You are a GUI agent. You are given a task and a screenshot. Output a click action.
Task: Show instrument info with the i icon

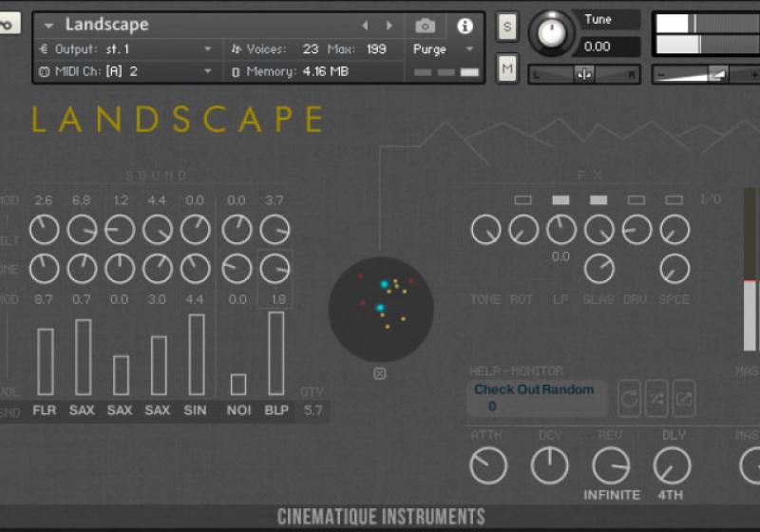point(465,26)
